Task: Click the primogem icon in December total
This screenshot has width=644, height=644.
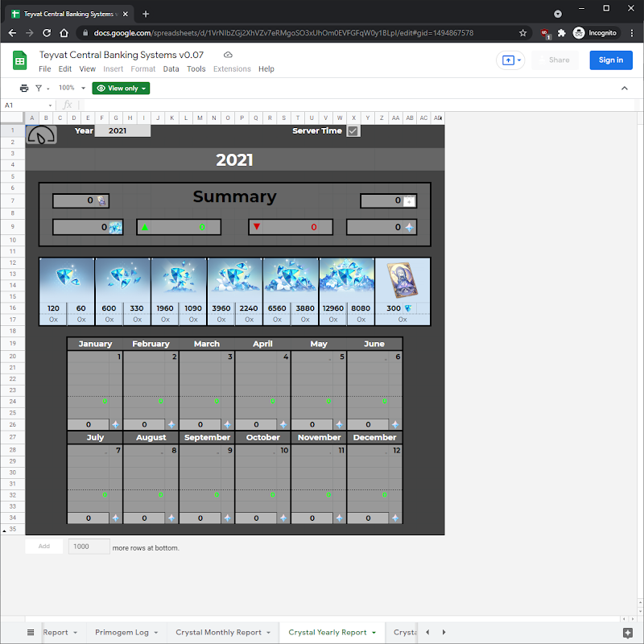Action: coord(395,518)
